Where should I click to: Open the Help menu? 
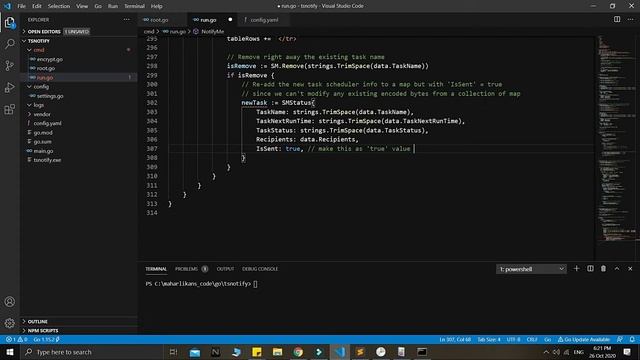[x=156, y=6]
